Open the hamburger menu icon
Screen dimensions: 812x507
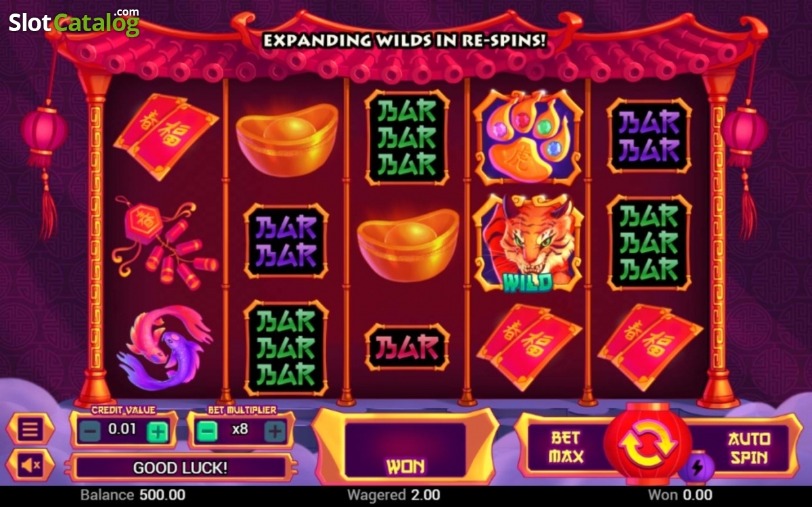click(30, 429)
